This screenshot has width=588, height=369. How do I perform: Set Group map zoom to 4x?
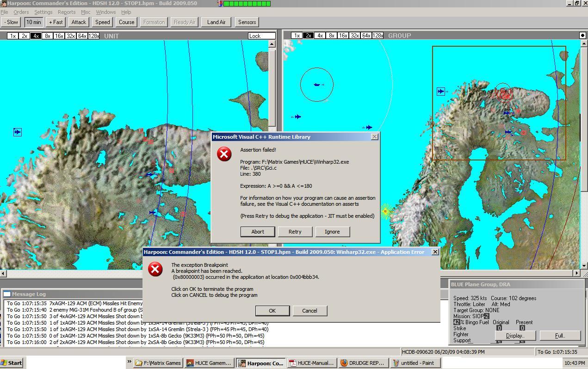[320, 36]
